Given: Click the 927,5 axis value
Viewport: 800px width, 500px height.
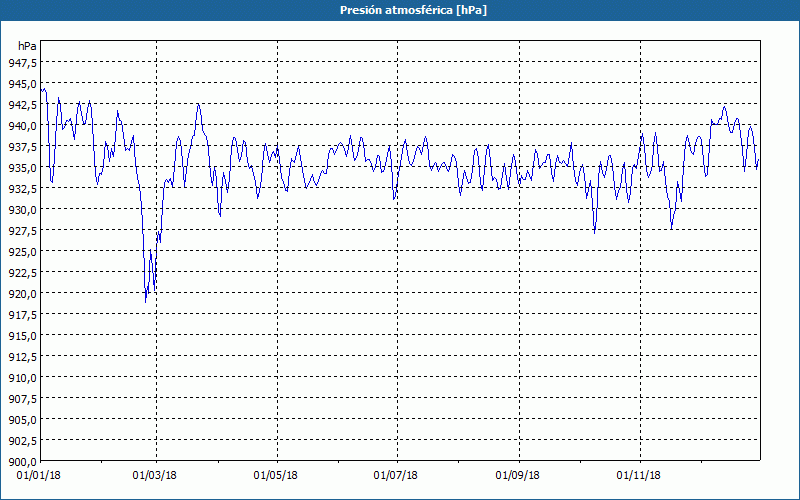Looking at the screenshot, I should (x=22, y=231).
